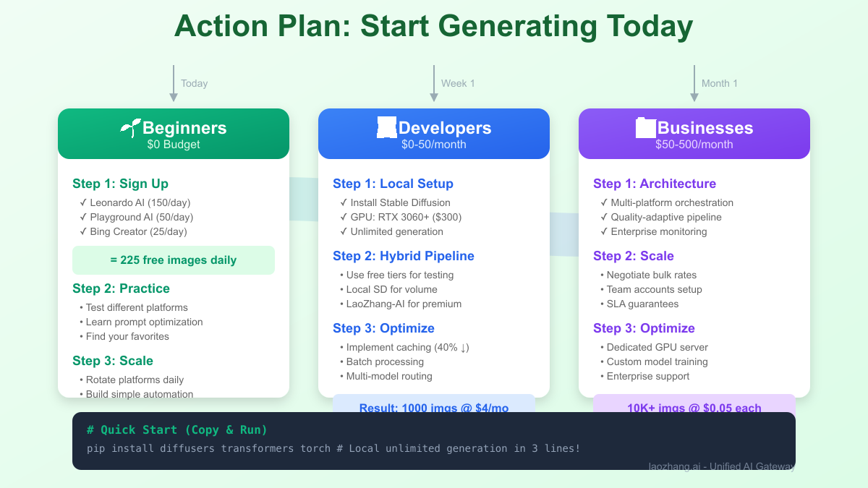The image size is (868, 488).
Task: Click the seedling icon beside Beginners
Action: coord(131,128)
